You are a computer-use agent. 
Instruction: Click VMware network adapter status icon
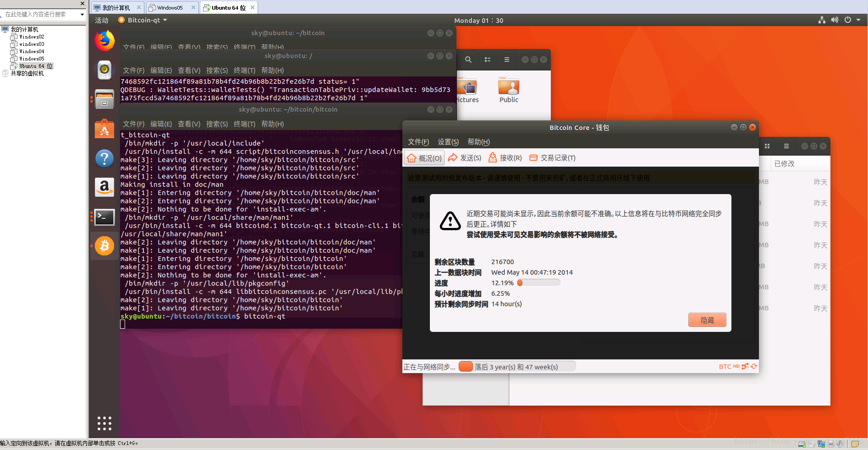(821, 444)
